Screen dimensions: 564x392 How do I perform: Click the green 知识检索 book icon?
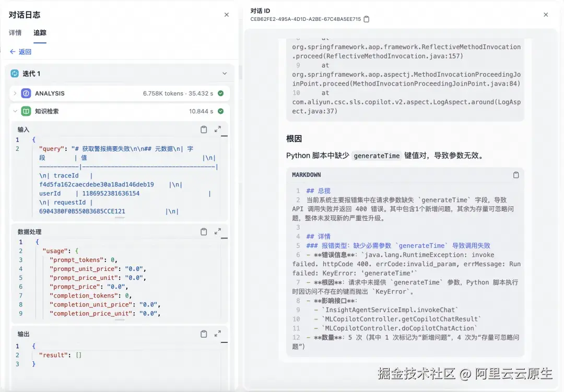27,111
